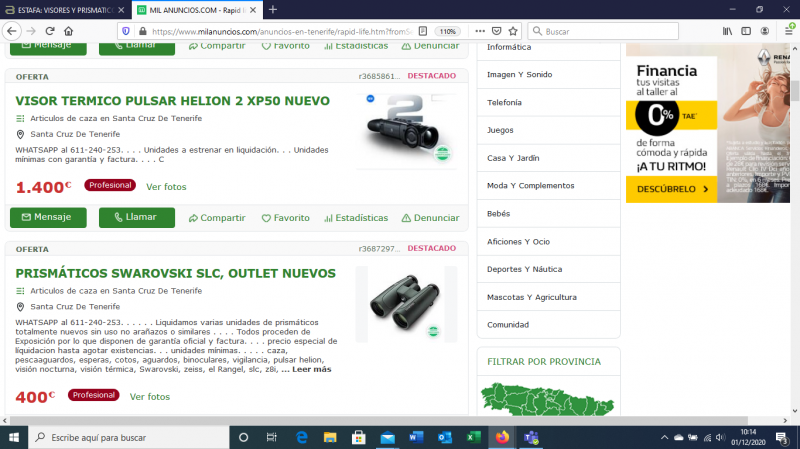This screenshot has height=449, width=800.
Task: Open the Swarovski binoculars thumbnail image
Action: [406, 304]
